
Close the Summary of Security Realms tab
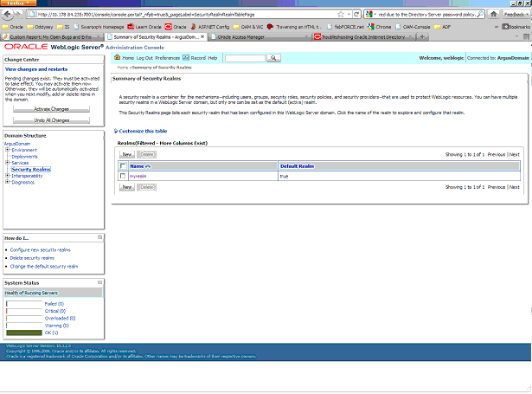pos(202,36)
